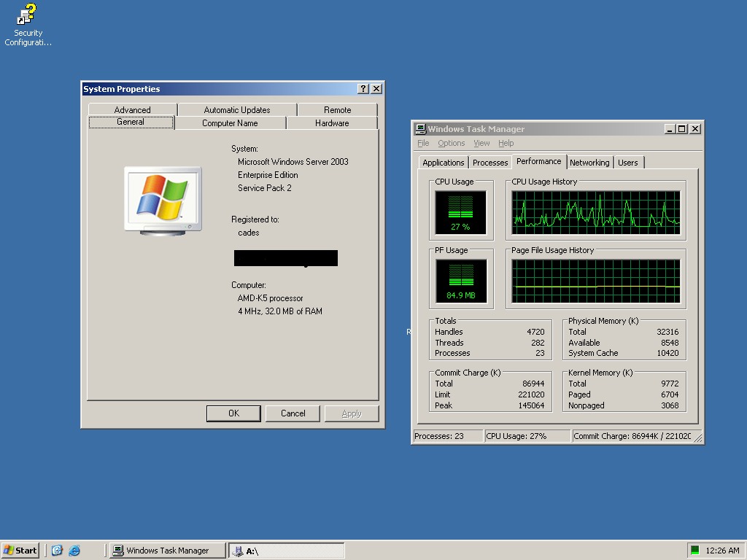Minimize the Windows Task Manager window
This screenshot has height=560, width=747.
[x=670, y=128]
